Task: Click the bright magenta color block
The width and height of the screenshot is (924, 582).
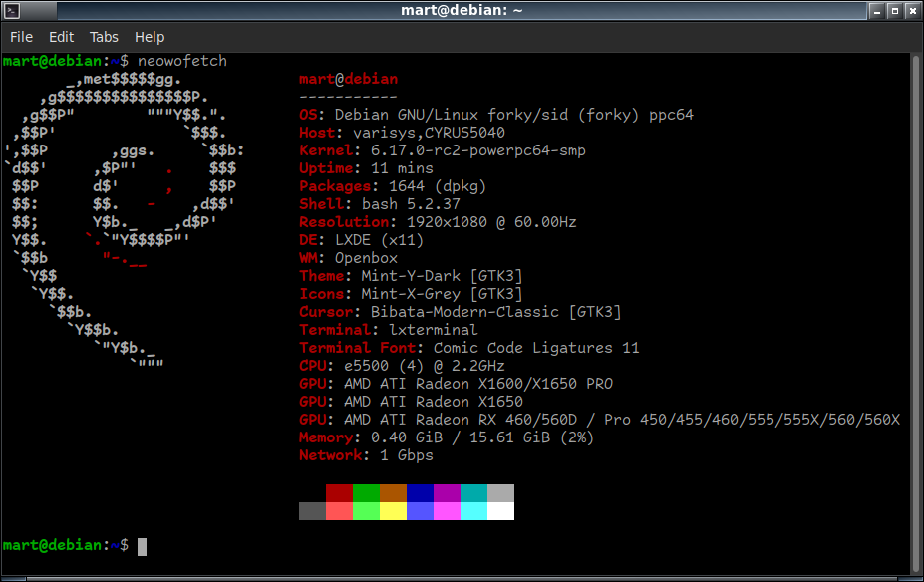Action: (447, 511)
